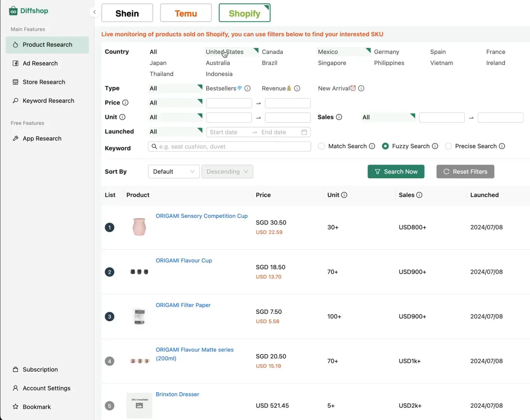Click the Keyword search input field
The width and height of the screenshot is (530, 420).
tap(229, 147)
